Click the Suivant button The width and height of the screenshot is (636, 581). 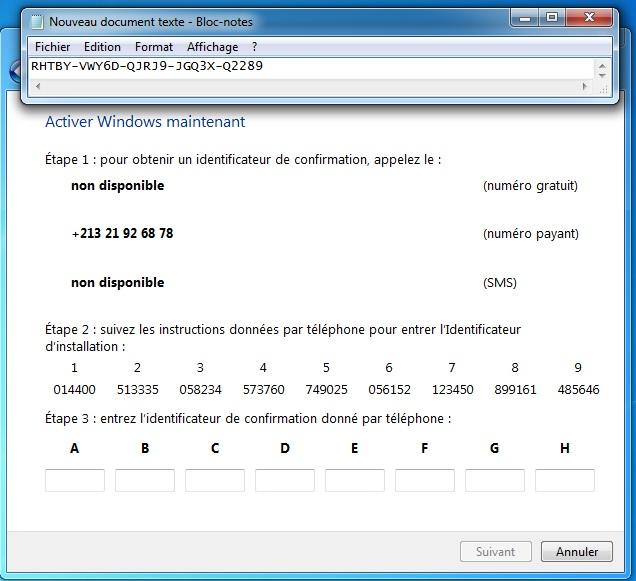(496, 552)
